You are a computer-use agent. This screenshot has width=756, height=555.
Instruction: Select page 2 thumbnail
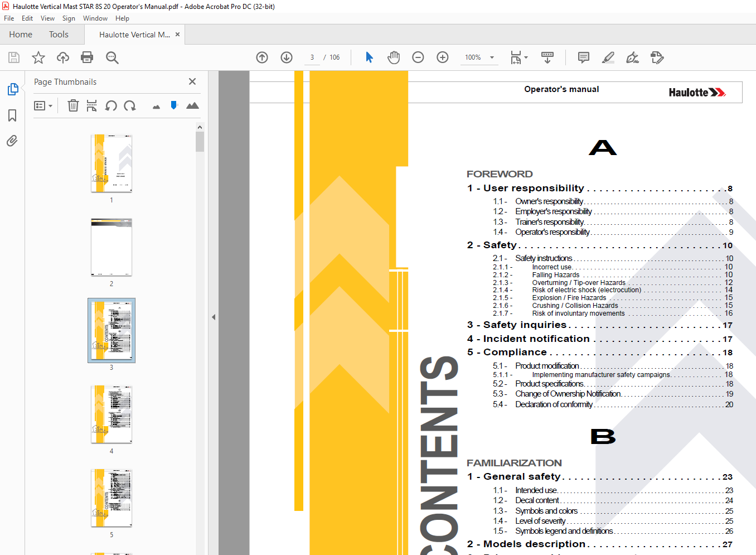click(112, 247)
